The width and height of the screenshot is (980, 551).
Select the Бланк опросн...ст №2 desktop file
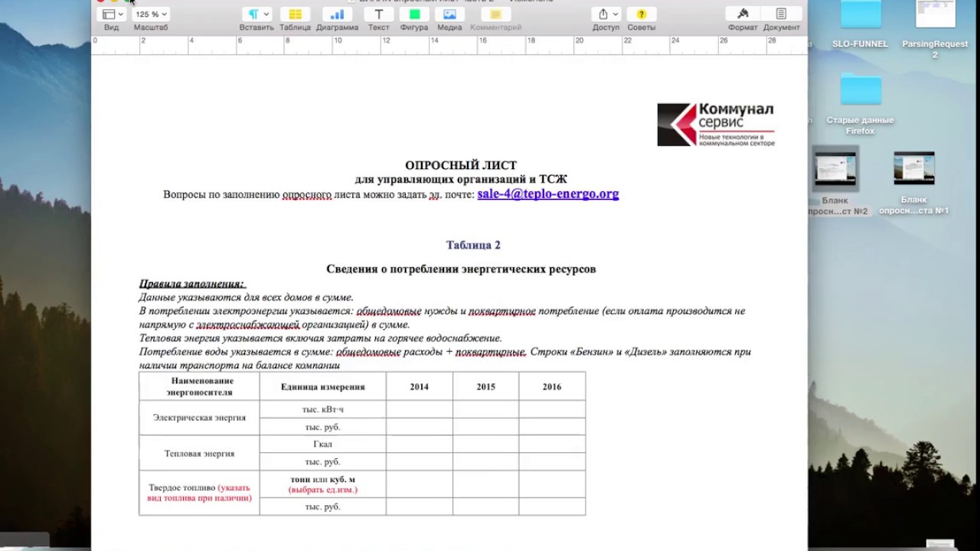point(836,181)
